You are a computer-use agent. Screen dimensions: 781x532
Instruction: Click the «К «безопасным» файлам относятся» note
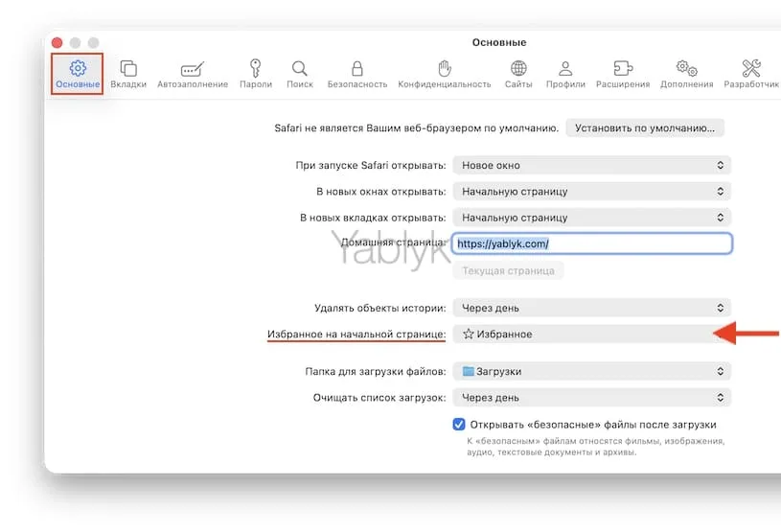point(596,447)
